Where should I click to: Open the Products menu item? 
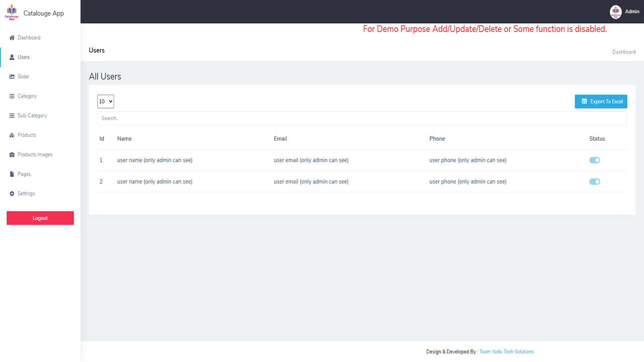click(40, 135)
